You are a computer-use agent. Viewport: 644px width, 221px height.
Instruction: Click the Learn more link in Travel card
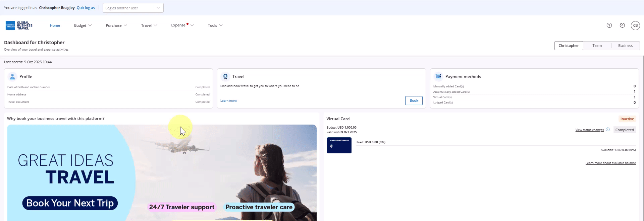pyautogui.click(x=228, y=101)
